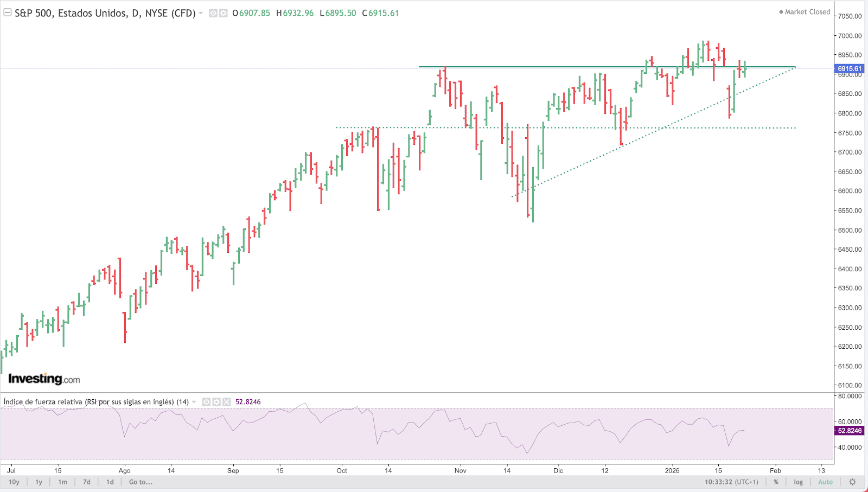Click the purple RSI value label 52.8246
Viewport: 868px width, 492px height.
pos(850,431)
